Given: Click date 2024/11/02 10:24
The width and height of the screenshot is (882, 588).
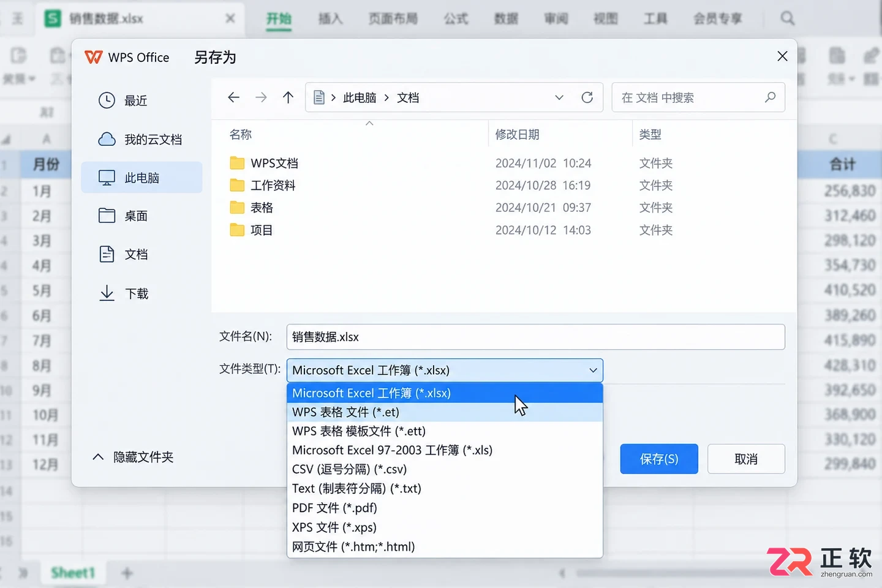Looking at the screenshot, I should (x=543, y=164).
